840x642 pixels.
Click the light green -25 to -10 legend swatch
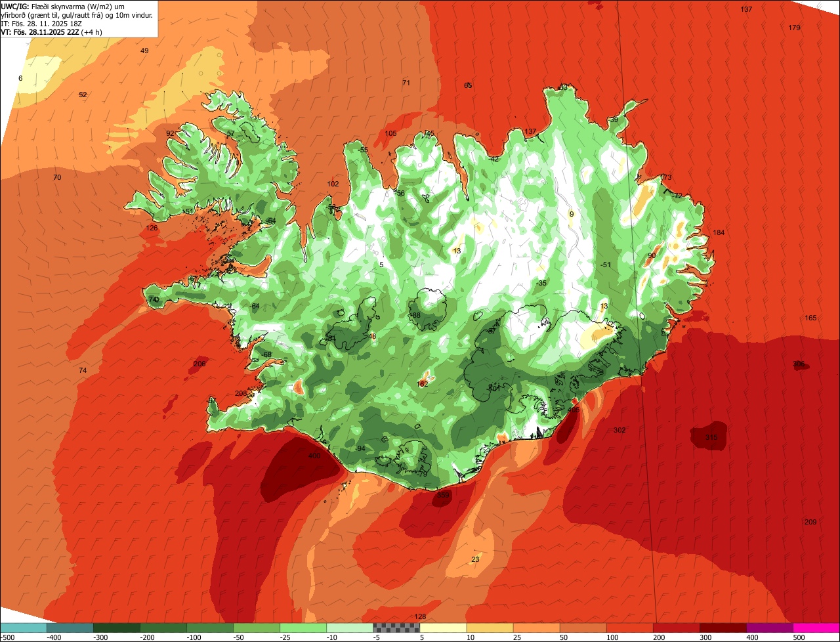click(x=303, y=628)
